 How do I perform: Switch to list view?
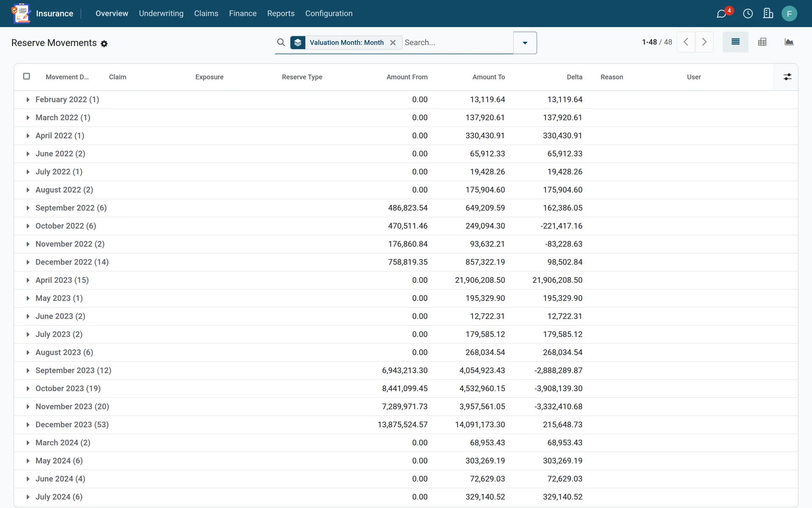point(735,42)
